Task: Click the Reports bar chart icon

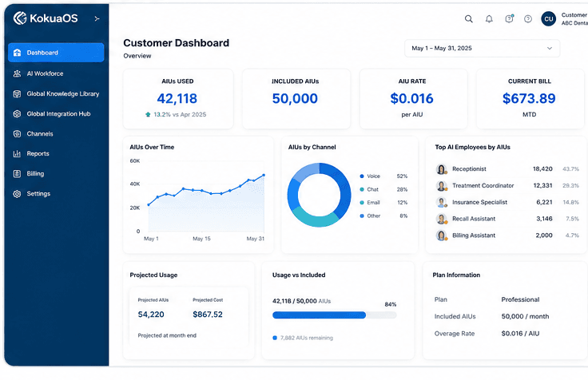Action: click(17, 153)
